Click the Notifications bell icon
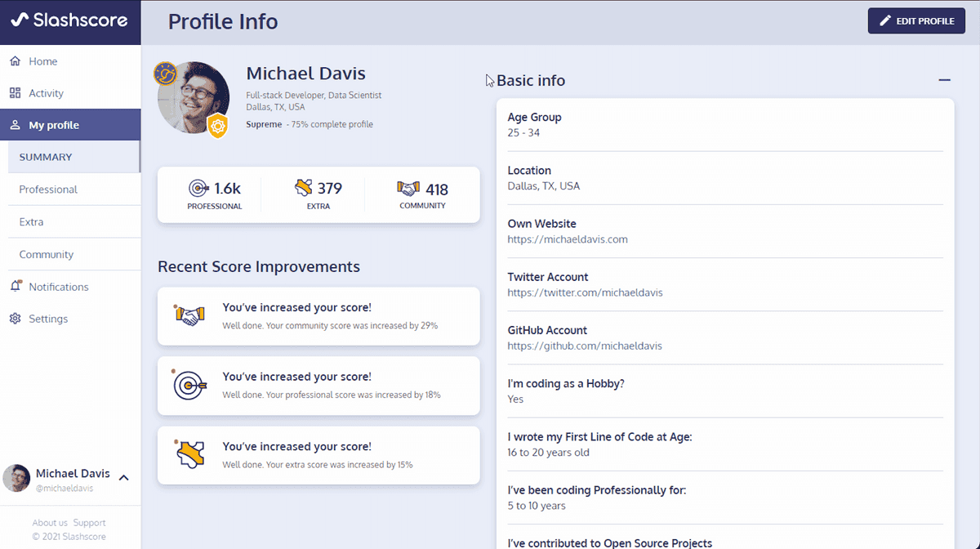This screenshot has width=980, height=549. (x=15, y=287)
